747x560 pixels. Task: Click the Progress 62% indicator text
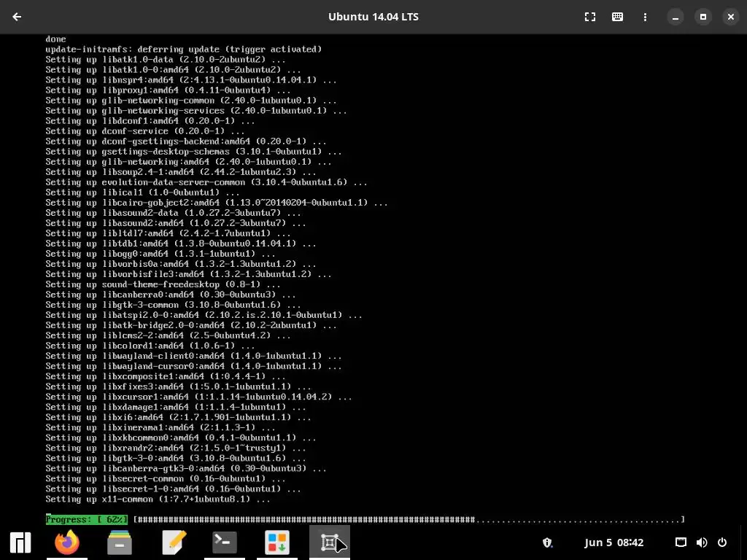[x=87, y=519]
